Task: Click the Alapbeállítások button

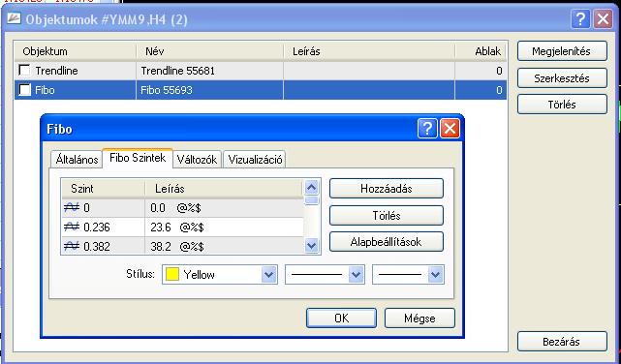Action: [x=387, y=242]
